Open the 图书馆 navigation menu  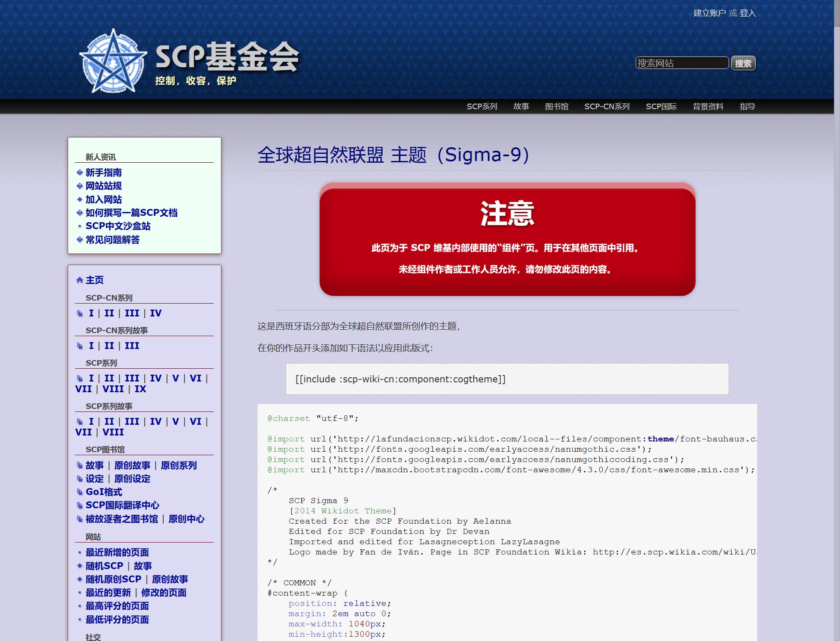[x=556, y=107]
